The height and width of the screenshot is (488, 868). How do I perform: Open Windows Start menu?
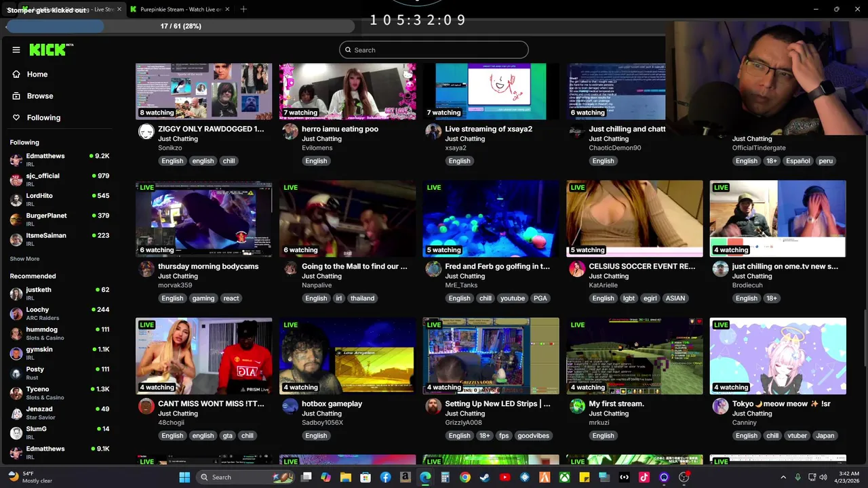point(184,477)
